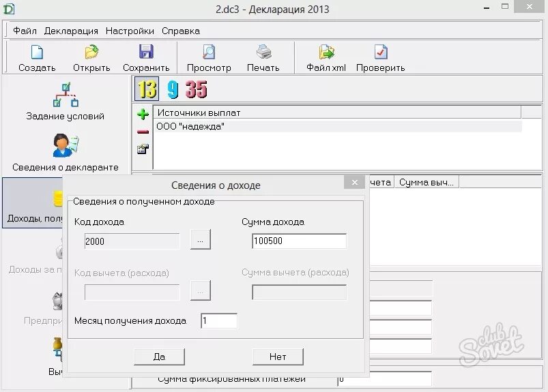The image size is (548, 392).
Task: Open Просмотр preview icon
Action: [209, 52]
